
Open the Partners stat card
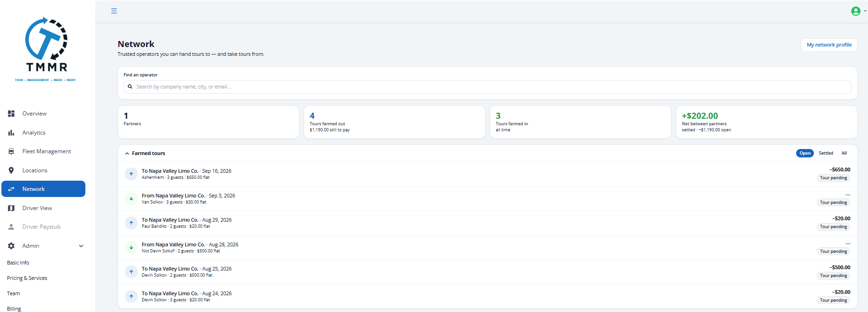208,122
